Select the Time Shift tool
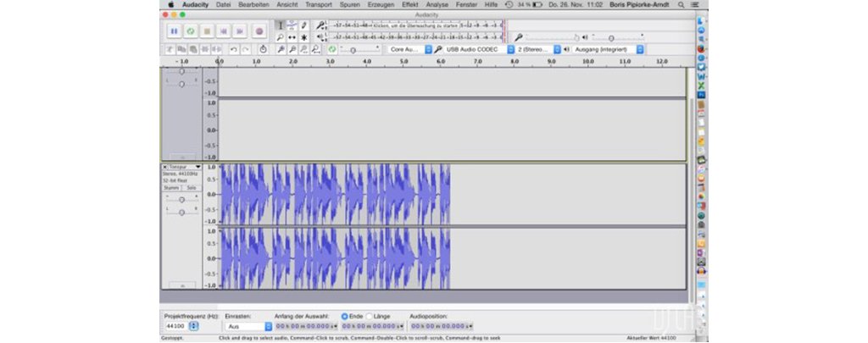Viewport: 868px width, 343px height. (x=292, y=37)
